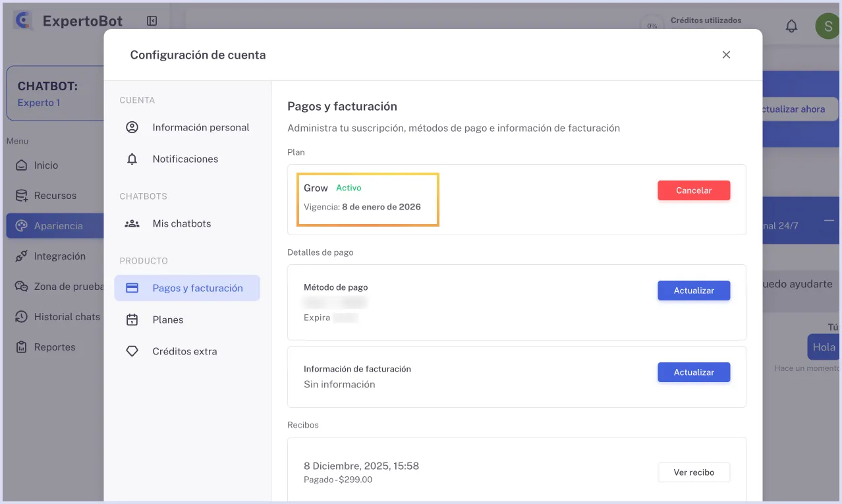Click the Reportes clipboard icon

click(22, 347)
